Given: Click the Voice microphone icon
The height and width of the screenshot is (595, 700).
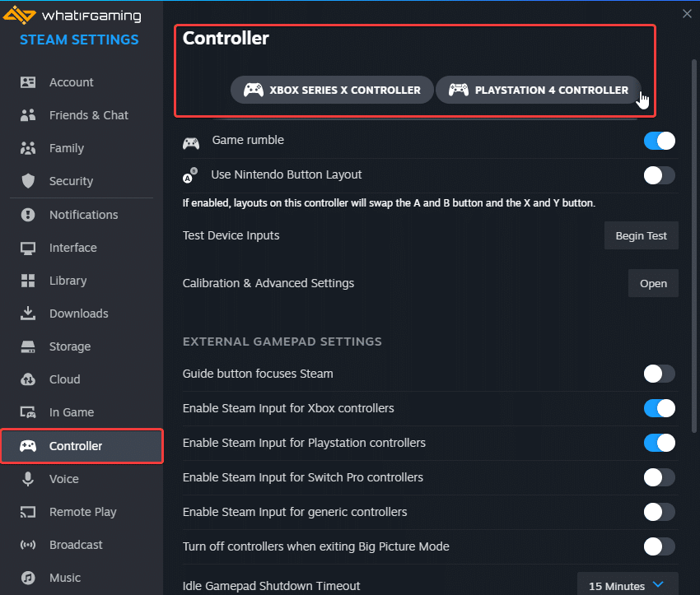Looking at the screenshot, I should (28, 479).
